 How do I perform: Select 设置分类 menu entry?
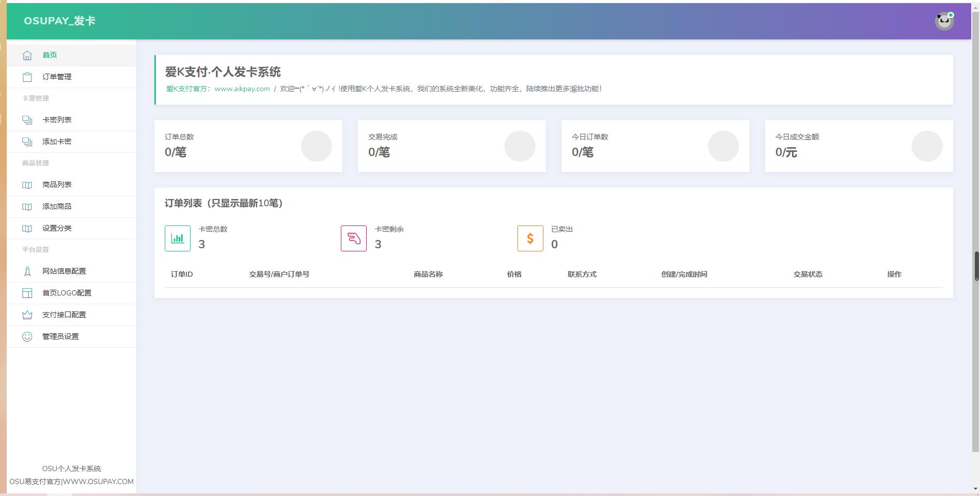(57, 228)
